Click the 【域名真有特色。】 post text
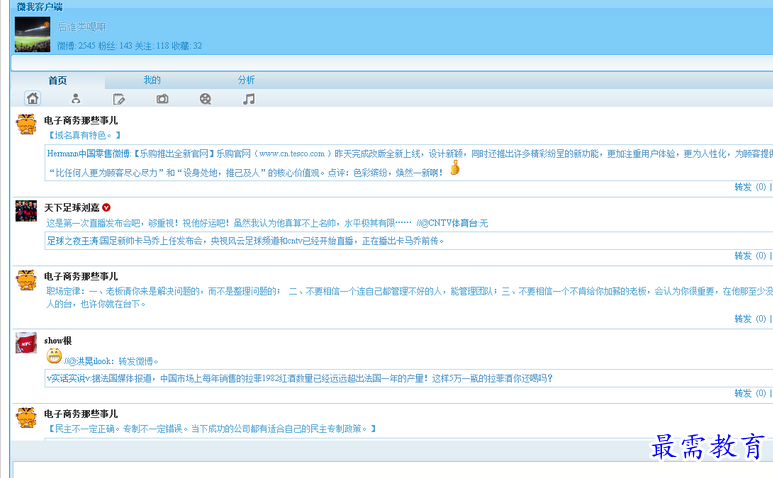Viewport: 773px width, 478px height. [x=84, y=135]
